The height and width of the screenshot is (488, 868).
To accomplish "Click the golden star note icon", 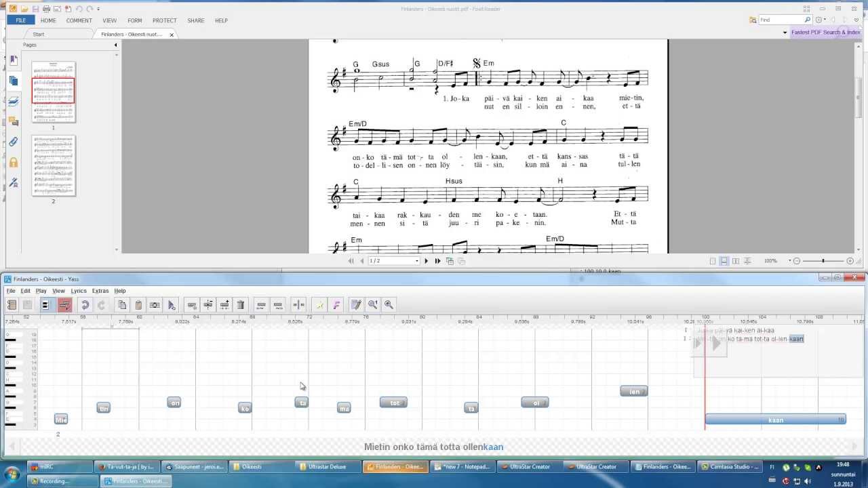I will pos(319,305).
